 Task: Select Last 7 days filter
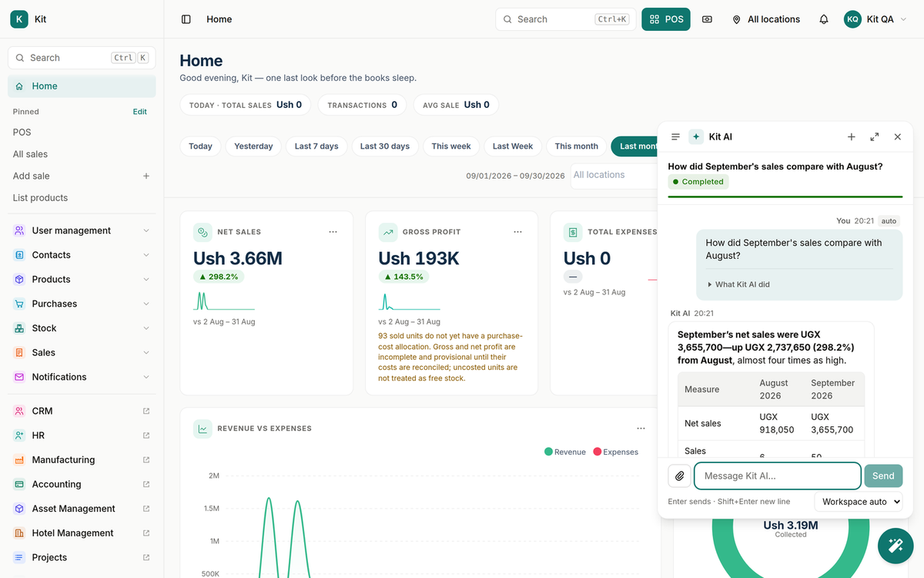tap(316, 146)
